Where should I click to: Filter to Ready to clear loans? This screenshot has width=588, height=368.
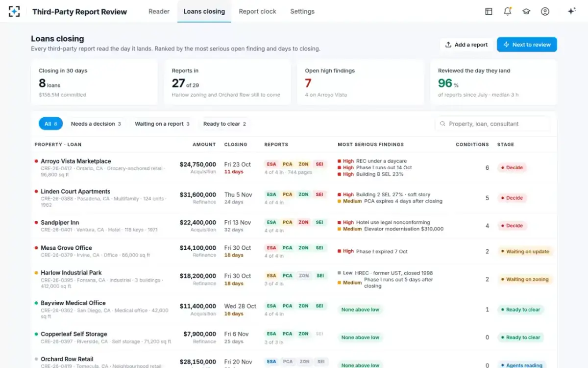[224, 124]
